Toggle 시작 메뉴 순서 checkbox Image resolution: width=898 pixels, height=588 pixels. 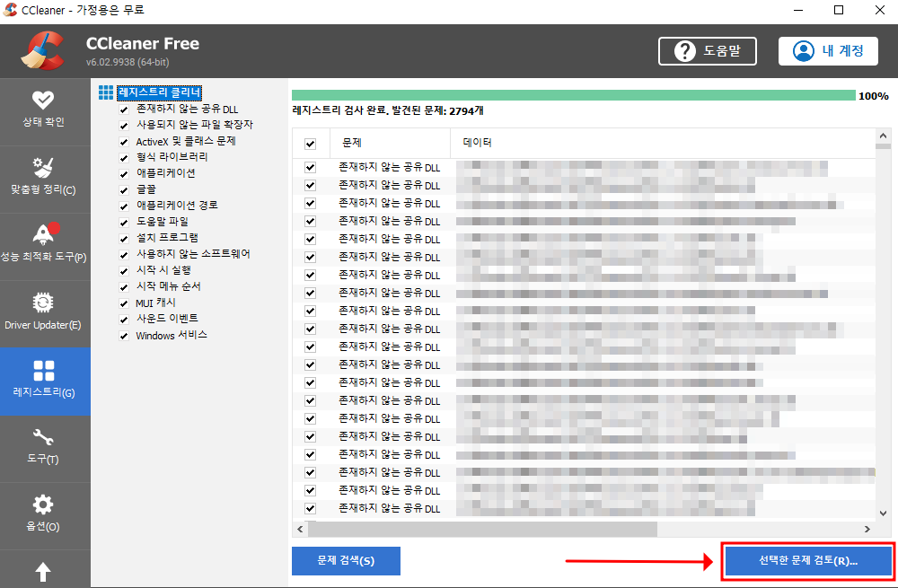[x=124, y=287]
